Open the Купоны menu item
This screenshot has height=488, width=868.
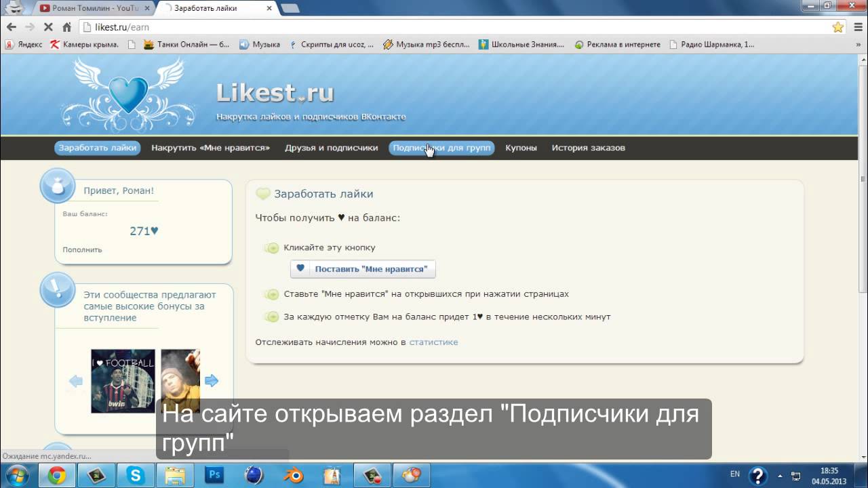[x=521, y=148]
